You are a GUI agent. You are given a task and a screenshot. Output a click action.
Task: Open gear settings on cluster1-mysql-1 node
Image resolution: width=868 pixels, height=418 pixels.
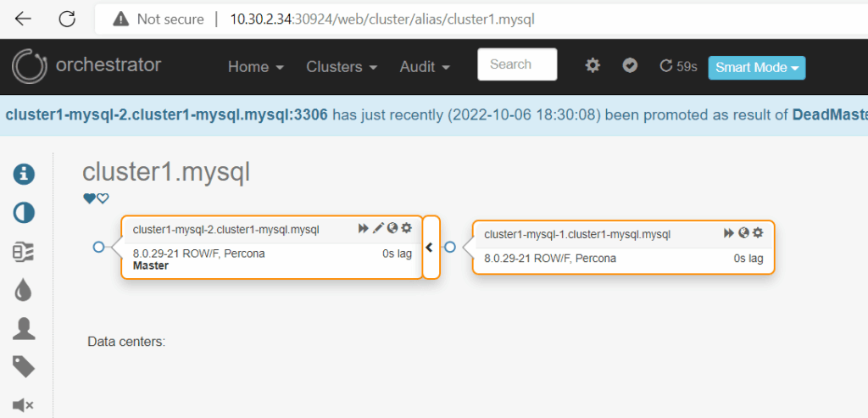pyautogui.click(x=758, y=232)
